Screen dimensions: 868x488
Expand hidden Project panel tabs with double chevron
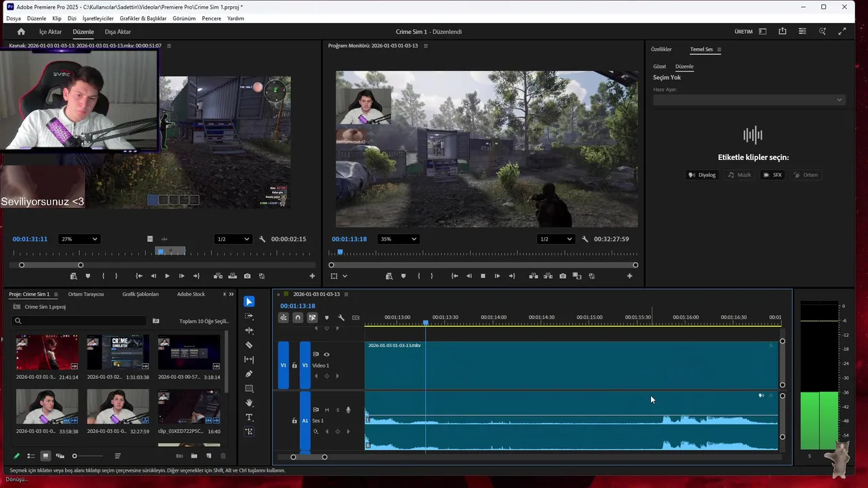click(231, 294)
